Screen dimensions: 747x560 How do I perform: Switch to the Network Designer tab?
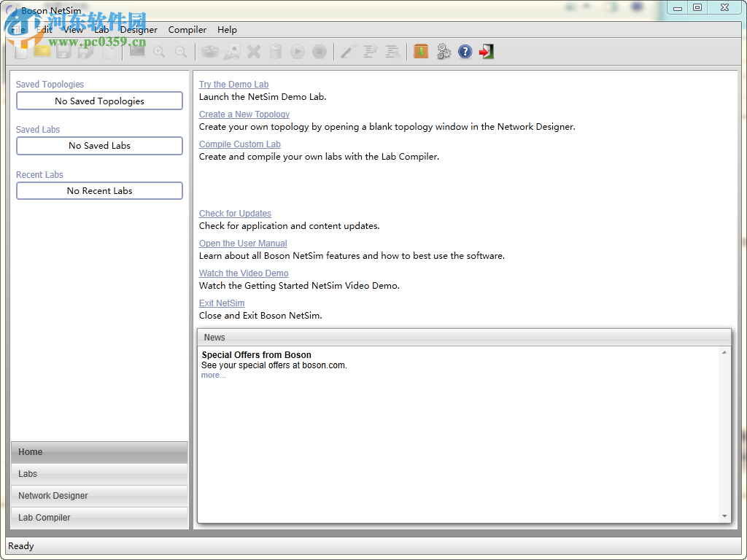(x=99, y=496)
